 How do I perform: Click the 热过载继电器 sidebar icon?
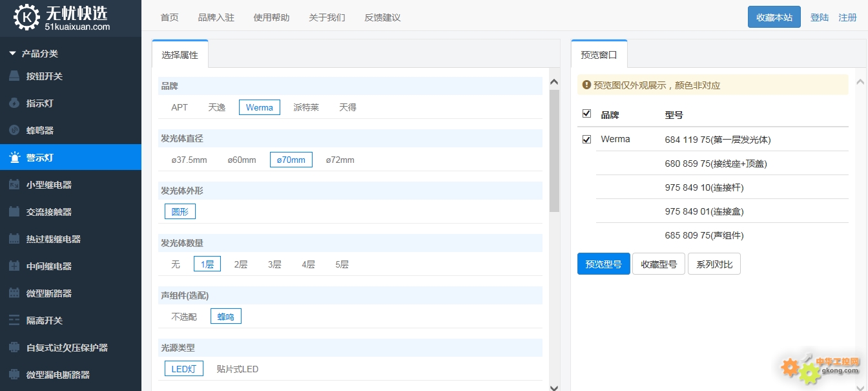14,239
